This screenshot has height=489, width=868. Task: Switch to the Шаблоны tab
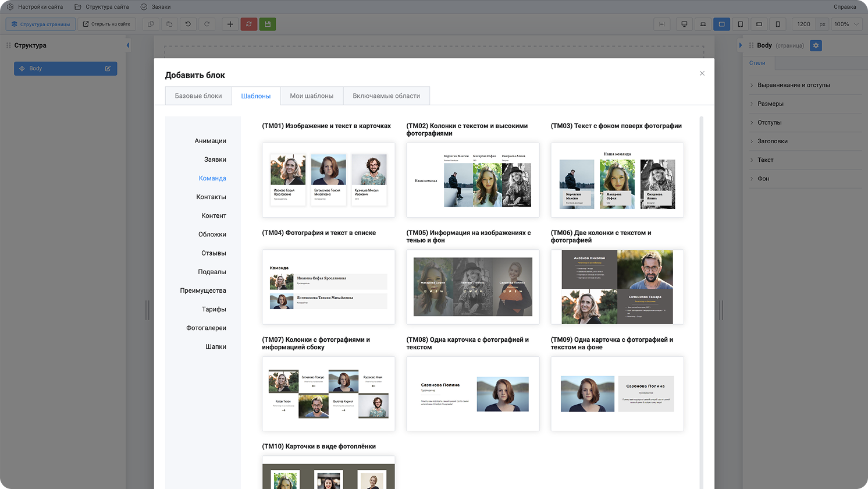point(256,96)
